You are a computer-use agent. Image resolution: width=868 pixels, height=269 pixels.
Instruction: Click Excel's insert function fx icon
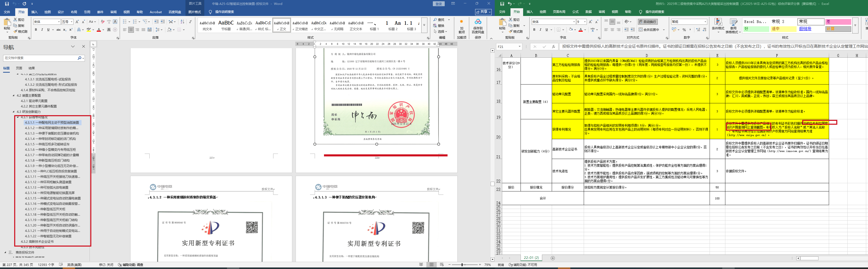[x=553, y=47]
